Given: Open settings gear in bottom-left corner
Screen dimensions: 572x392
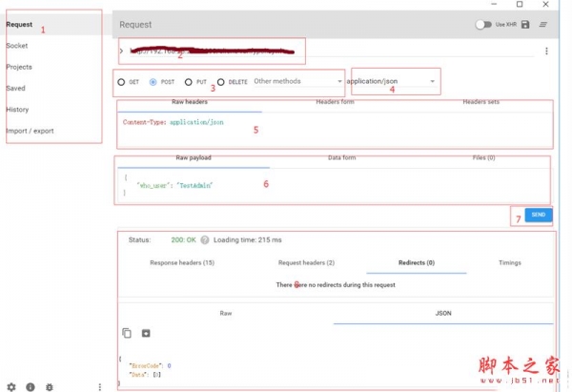Looking at the screenshot, I should click(11, 386).
